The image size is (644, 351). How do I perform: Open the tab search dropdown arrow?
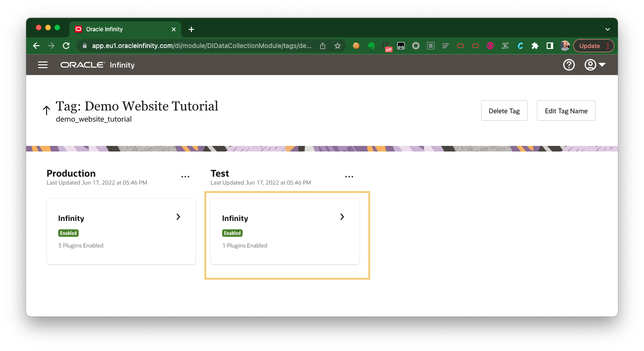coord(608,29)
